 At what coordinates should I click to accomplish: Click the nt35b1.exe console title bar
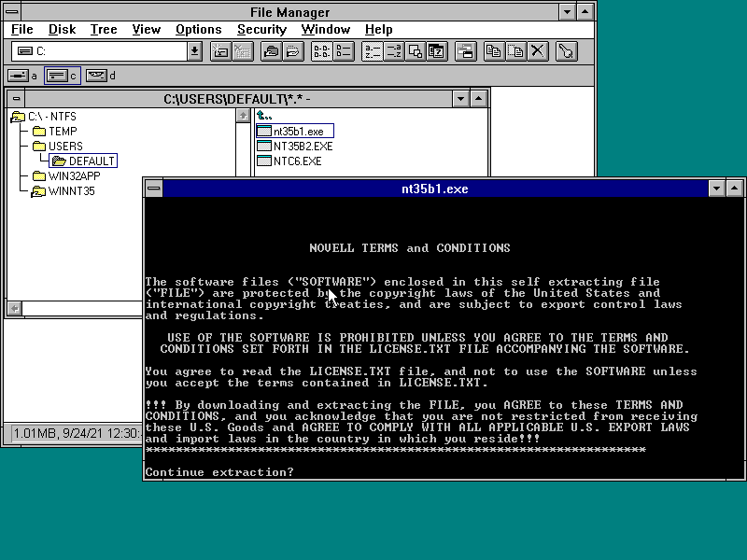coord(435,189)
